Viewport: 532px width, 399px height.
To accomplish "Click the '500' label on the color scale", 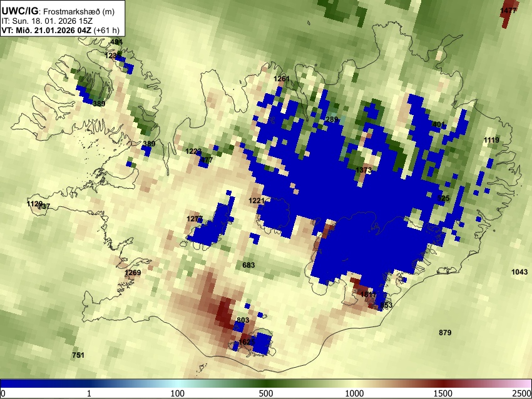I will 266,393.
